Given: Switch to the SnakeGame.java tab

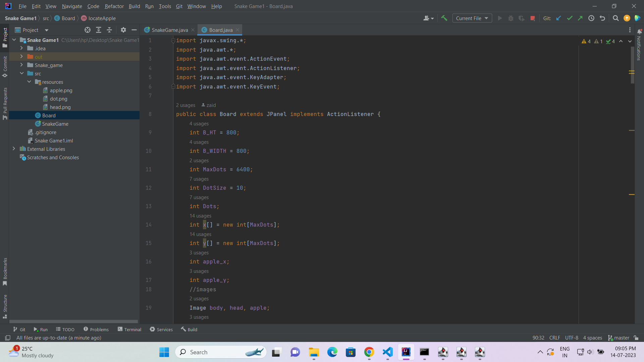Looking at the screenshot, I should [x=169, y=30].
